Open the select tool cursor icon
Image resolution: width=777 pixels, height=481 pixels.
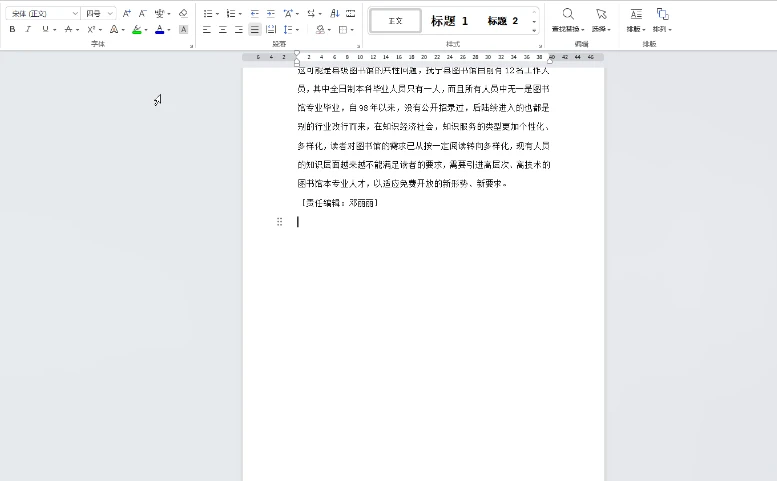(x=601, y=20)
